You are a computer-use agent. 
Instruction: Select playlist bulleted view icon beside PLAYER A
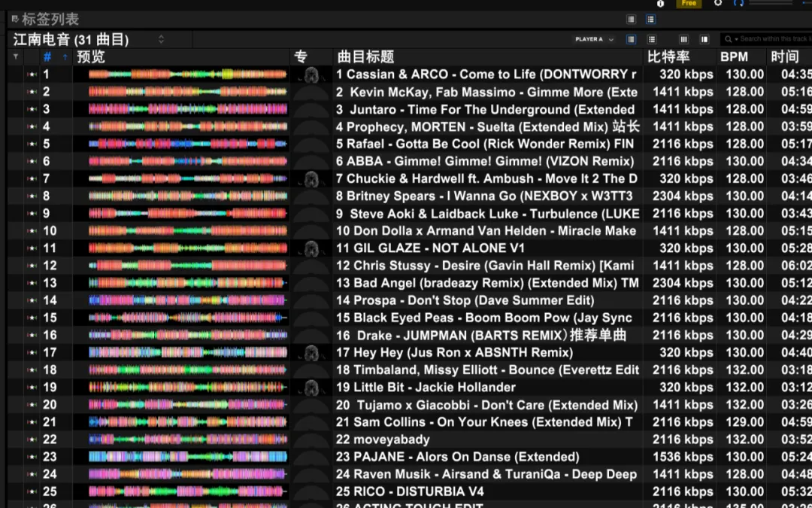coord(651,39)
